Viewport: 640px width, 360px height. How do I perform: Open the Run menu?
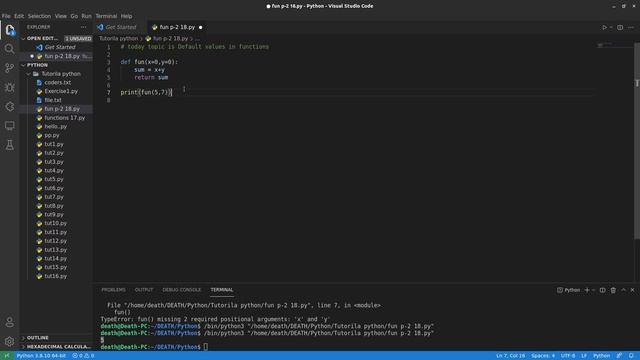pos(87,16)
